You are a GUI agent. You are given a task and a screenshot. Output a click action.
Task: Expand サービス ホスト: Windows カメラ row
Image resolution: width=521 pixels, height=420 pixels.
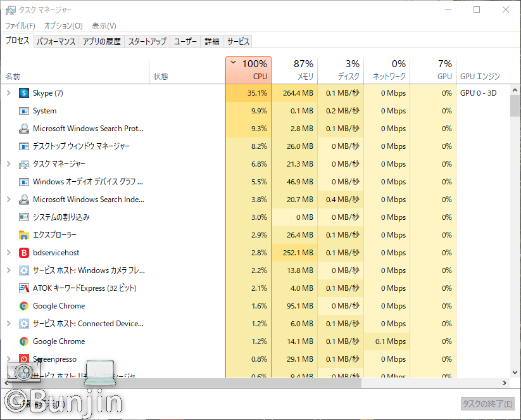(9, 270)
